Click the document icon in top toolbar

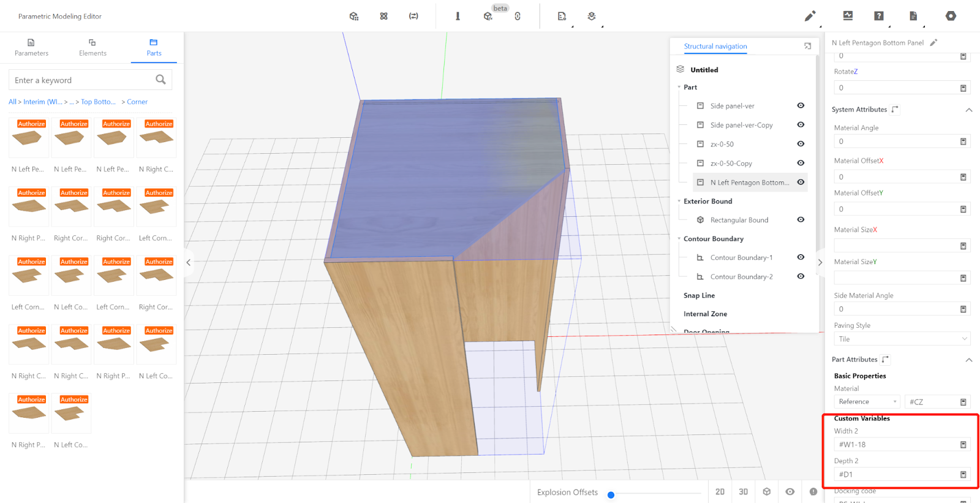pyautogui.click(x=913, y=16)
